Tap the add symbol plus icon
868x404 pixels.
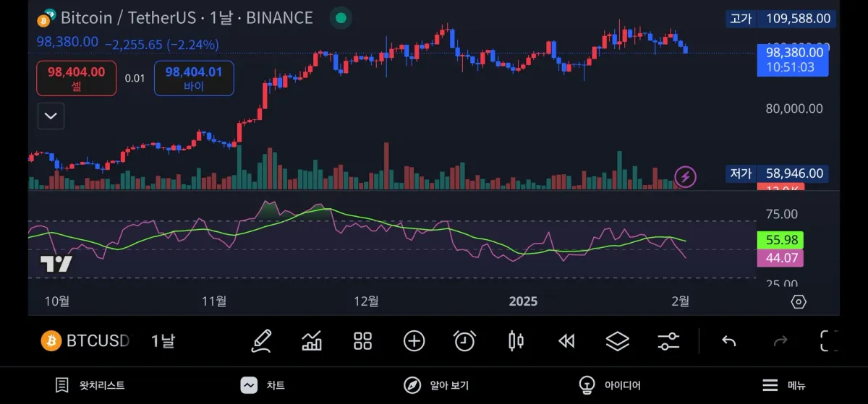tap(414, 340)
